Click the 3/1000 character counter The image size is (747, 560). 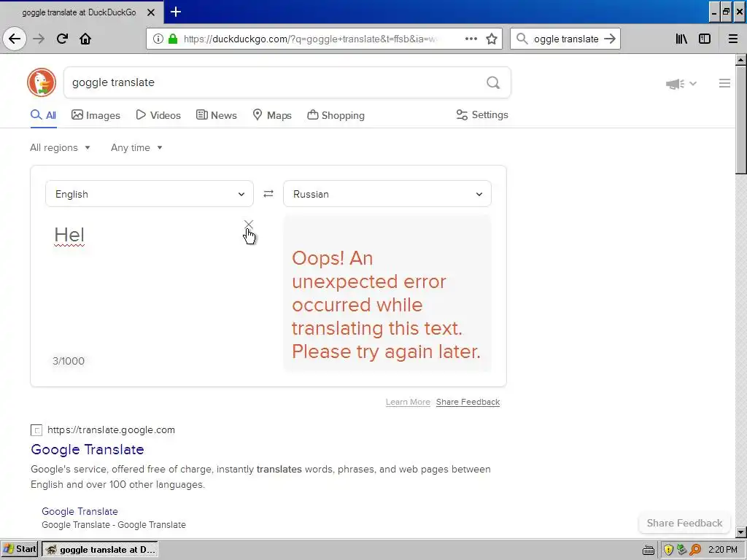tap(69, 361)
